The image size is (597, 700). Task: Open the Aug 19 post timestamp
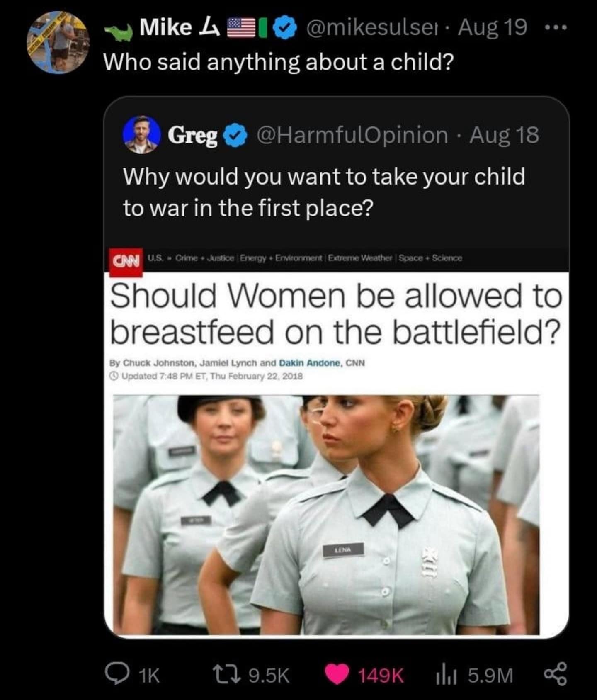(493, 27)
